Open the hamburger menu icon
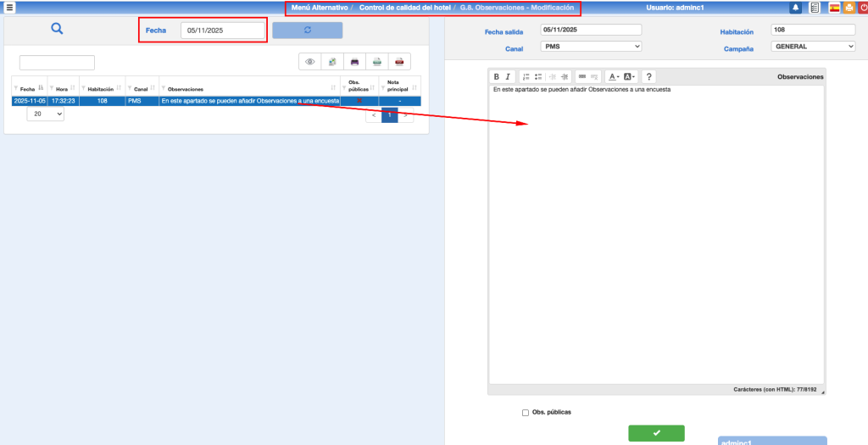The width and height of the screenshot is (868, 445). [x=9, y=8]
